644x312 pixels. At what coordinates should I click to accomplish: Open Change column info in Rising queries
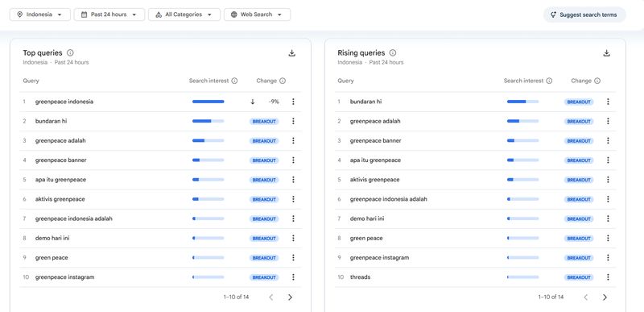click(x=597, y=81)
